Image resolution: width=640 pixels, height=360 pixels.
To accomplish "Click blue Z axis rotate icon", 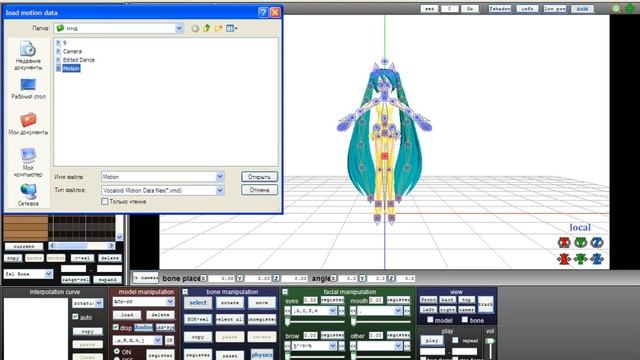I will 597,242.
